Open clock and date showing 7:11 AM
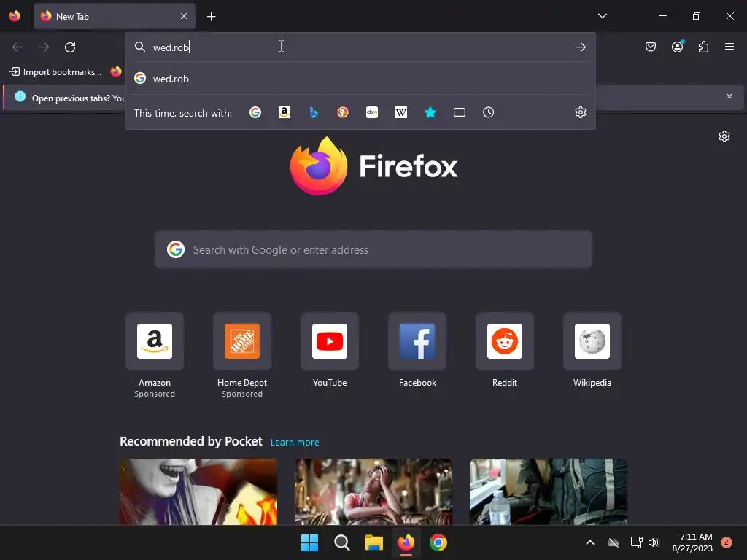The height and width of the screenshot is (560, 747). [692, 542]
